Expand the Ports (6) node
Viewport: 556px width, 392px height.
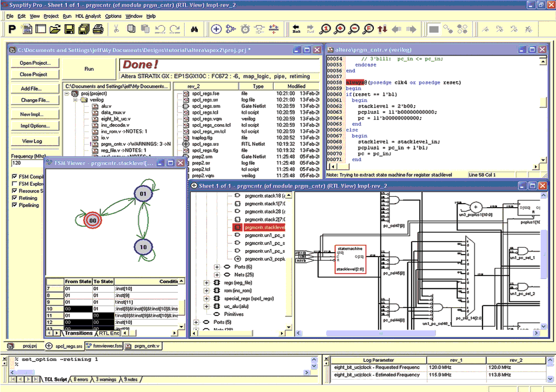(216, 267)
